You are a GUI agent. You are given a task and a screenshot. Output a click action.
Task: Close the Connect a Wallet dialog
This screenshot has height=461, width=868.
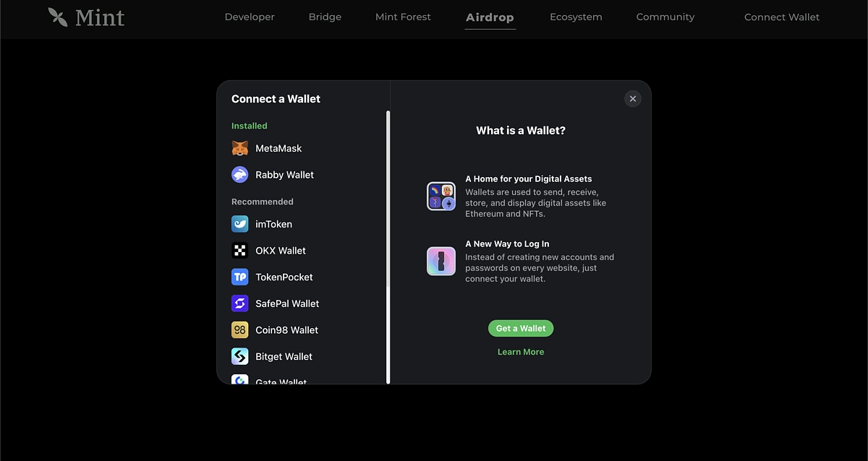(633, 99)
